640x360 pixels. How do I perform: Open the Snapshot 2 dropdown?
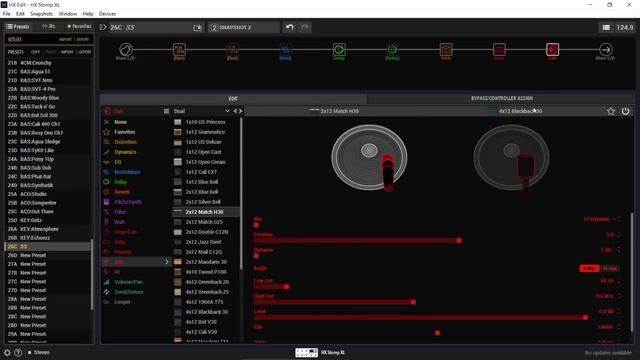point(244,27)
